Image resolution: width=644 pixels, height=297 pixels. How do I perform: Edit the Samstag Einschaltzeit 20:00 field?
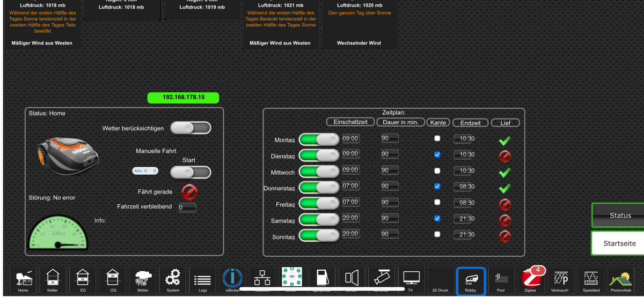pyautogui.click(x=350, y=218)
